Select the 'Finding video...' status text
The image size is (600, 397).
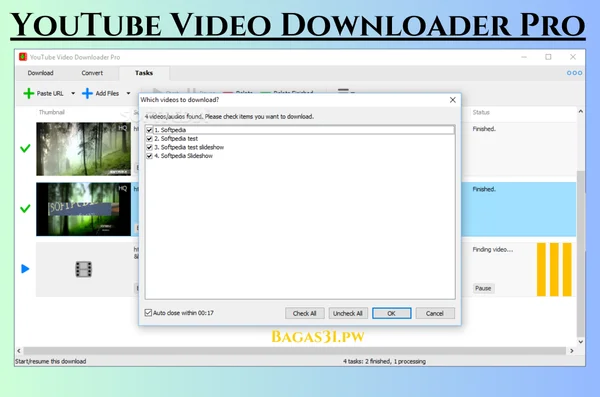point(492,250)
